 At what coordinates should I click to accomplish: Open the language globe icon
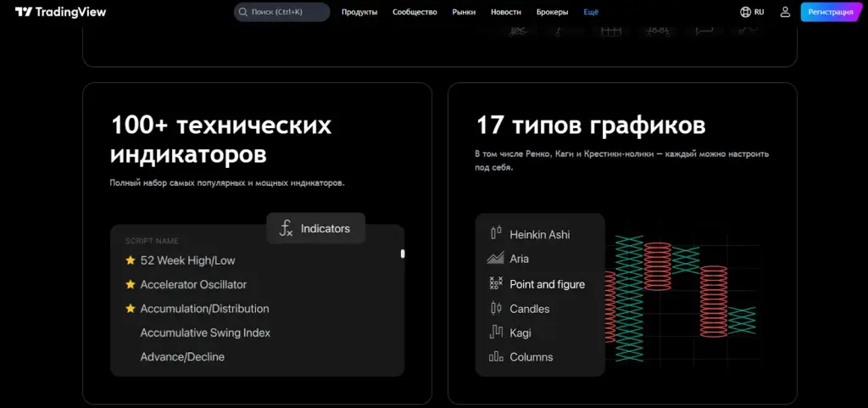tap(746, 12)
